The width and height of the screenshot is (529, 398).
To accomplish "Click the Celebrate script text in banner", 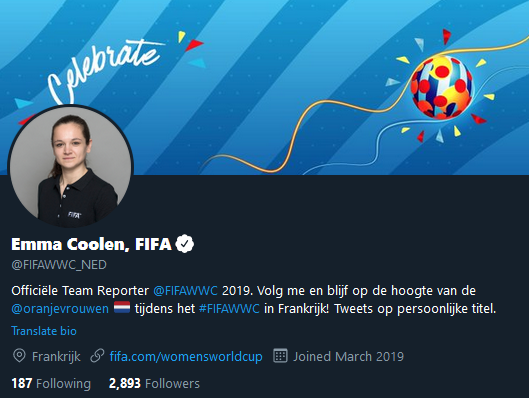I will pyautogui.click(x=105, y=71).
